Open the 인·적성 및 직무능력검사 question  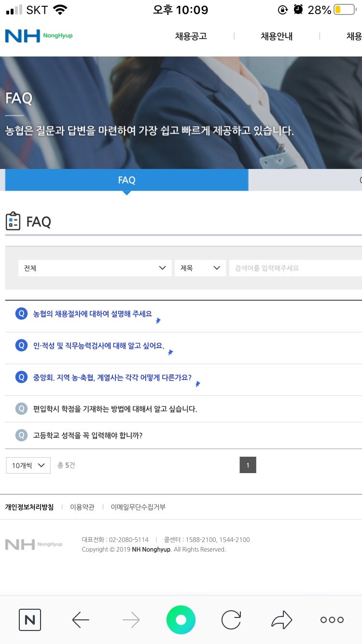click(98, 346)
